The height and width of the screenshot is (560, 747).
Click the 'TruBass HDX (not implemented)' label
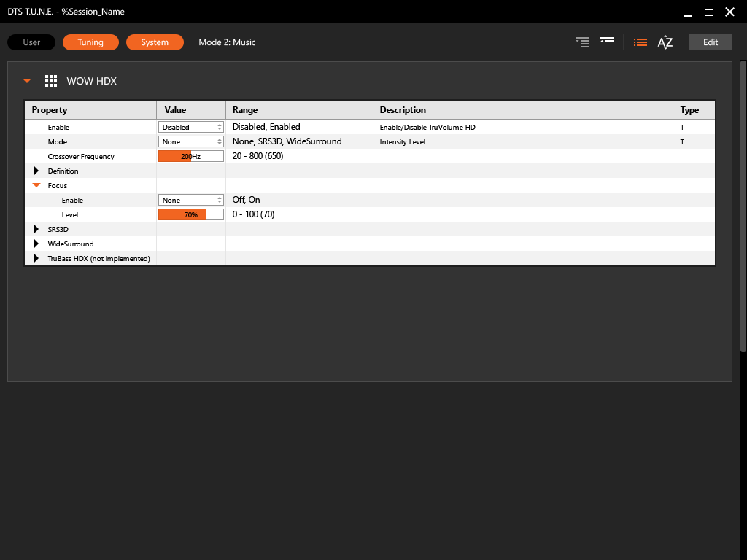click(x=98, y=259)
